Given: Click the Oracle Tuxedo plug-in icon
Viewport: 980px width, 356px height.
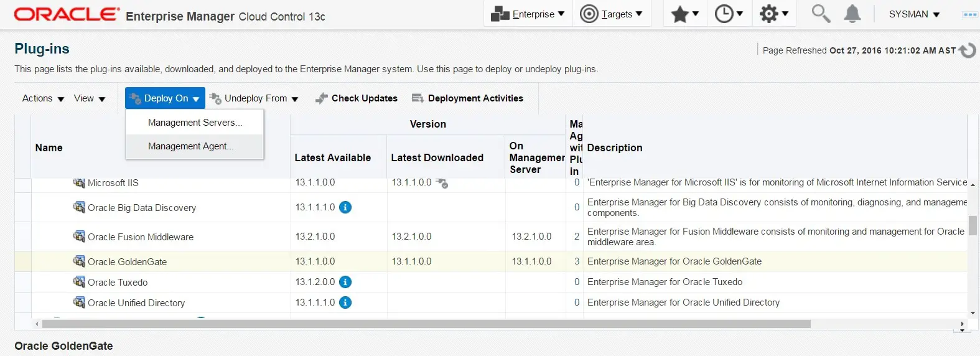Looking at the screenshot, I should (x=79, y=282).
